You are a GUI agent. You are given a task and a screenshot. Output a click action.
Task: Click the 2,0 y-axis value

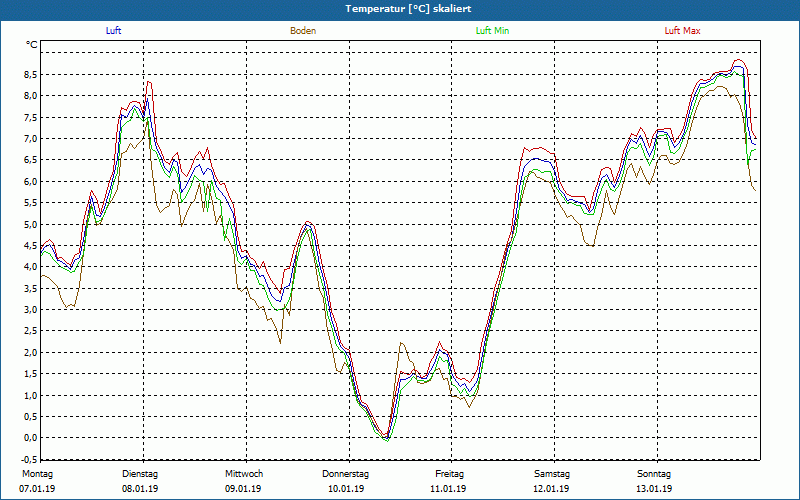pos(30,353)
